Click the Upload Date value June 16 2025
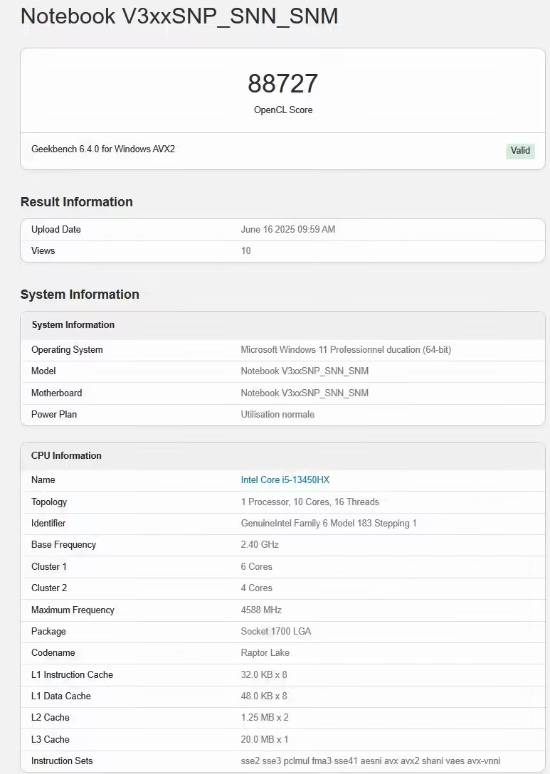Viewport: 550px width, 774px height. pos(288,229)
